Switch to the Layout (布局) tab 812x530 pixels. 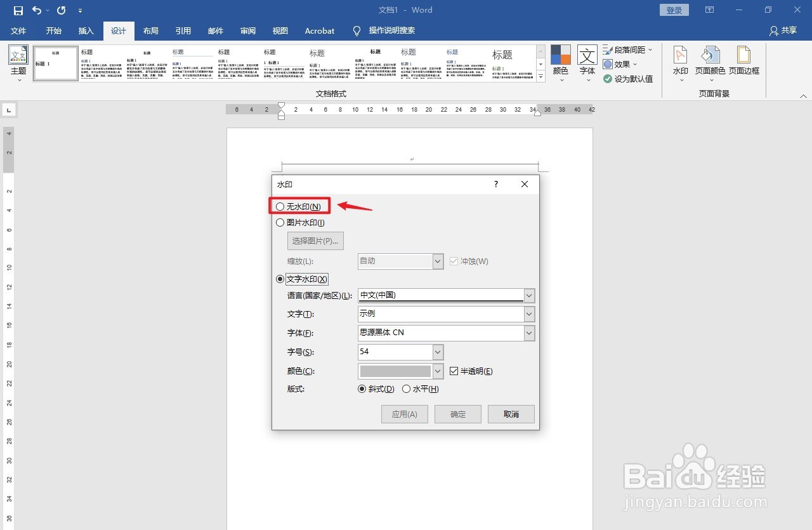[150, 30]
